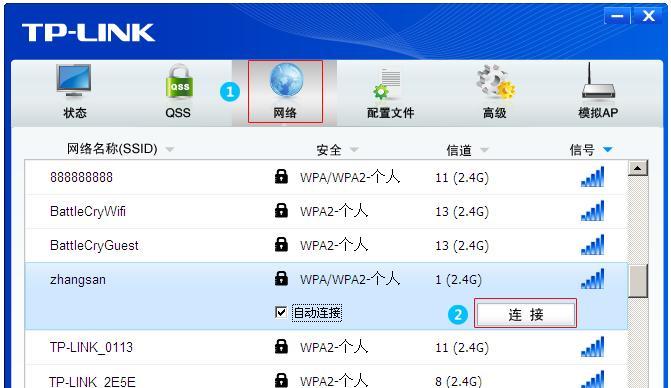Minimize the TP-LINK utility window
671x388 pixels.
pyautogui.click(x=617, y=17)
